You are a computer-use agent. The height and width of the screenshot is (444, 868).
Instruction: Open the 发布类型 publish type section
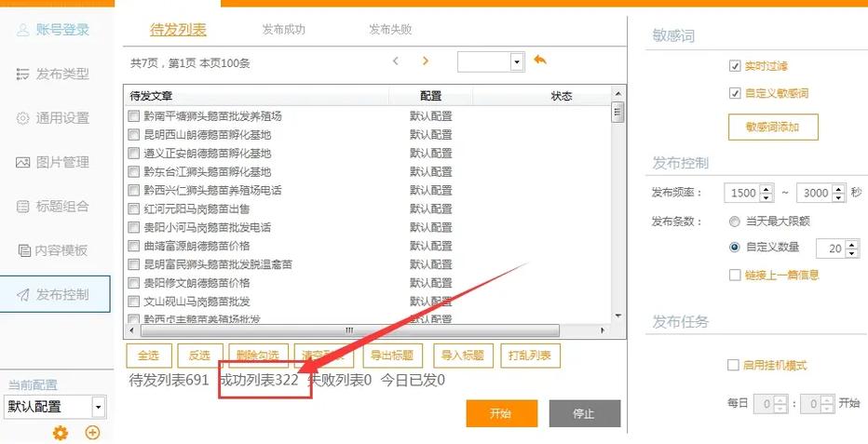pos(54,74)
